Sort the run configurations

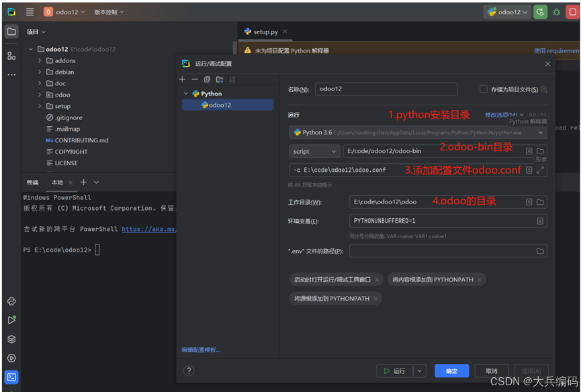coord(232,79)
